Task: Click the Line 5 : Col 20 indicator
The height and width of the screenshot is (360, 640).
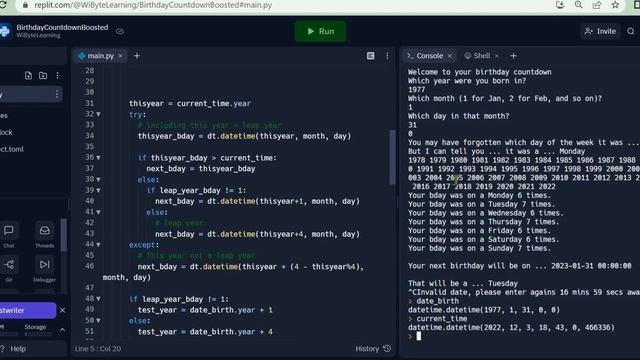Action: pos(98,349)
